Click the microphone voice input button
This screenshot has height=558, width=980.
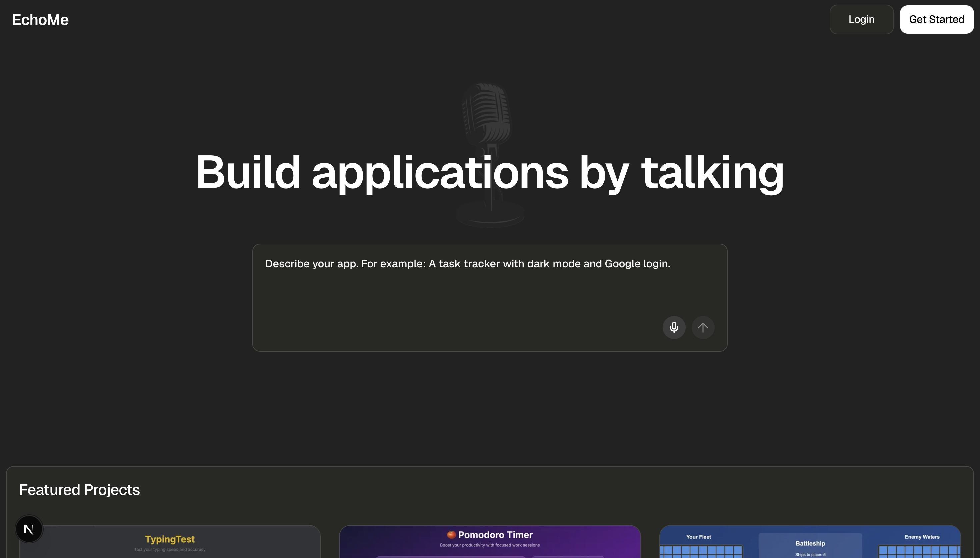coord(674,327)
